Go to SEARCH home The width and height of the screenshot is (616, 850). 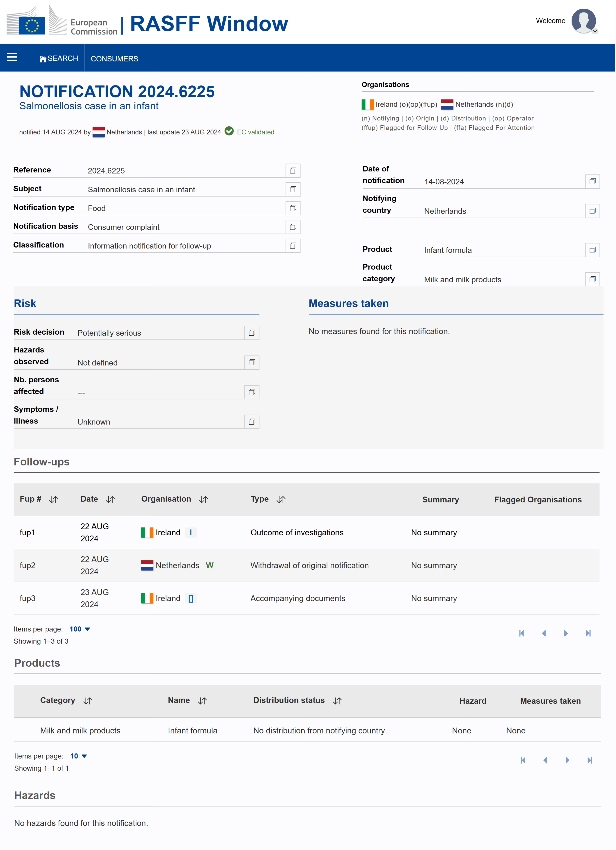[x=59, y=58]
